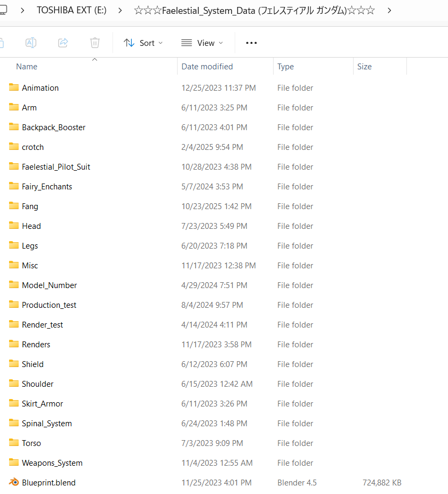
Task: Select the Shield folder icon
Action: point(13,364)
